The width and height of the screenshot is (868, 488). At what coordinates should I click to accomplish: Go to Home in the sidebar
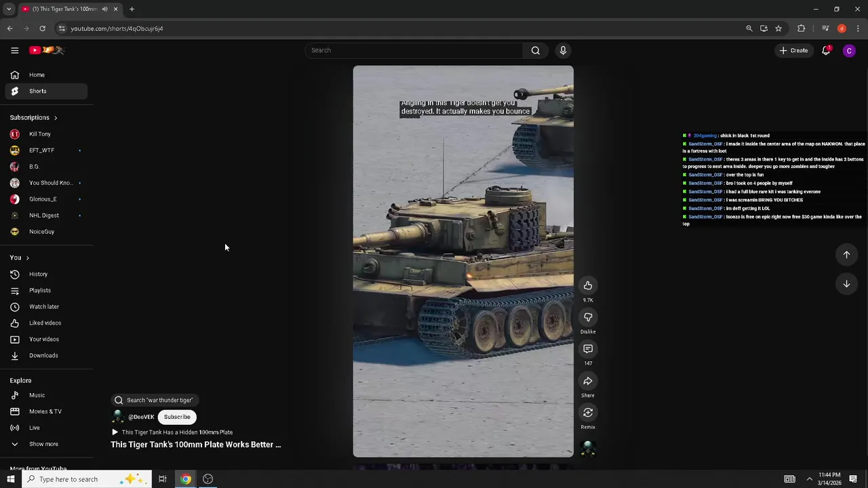coord(46,75)
